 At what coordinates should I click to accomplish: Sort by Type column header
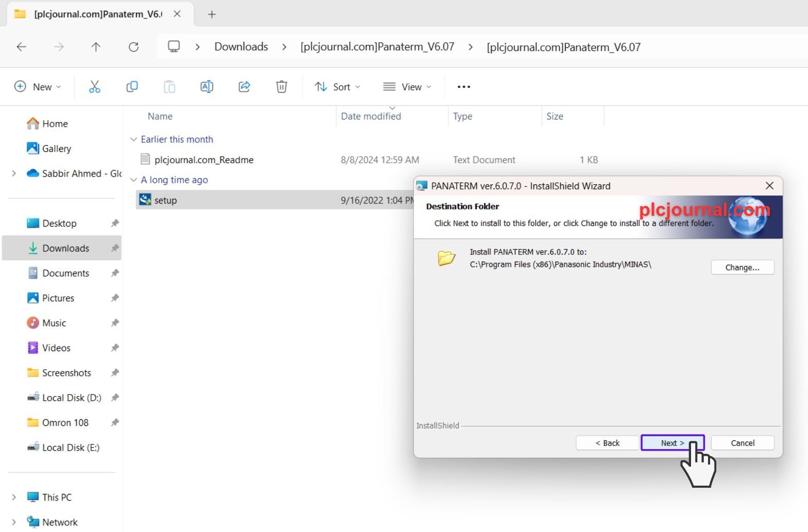(463, 116)
